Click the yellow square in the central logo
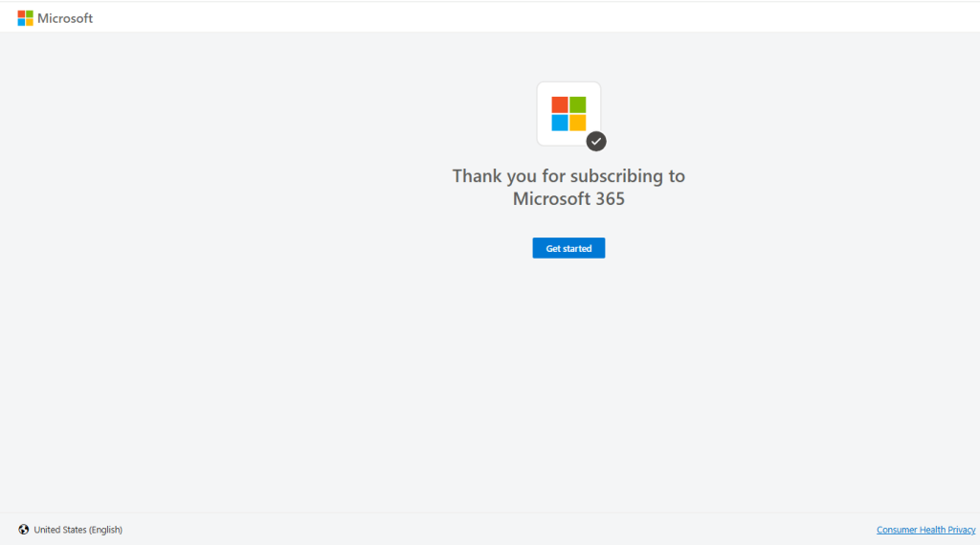 click(x=578, y=123)
